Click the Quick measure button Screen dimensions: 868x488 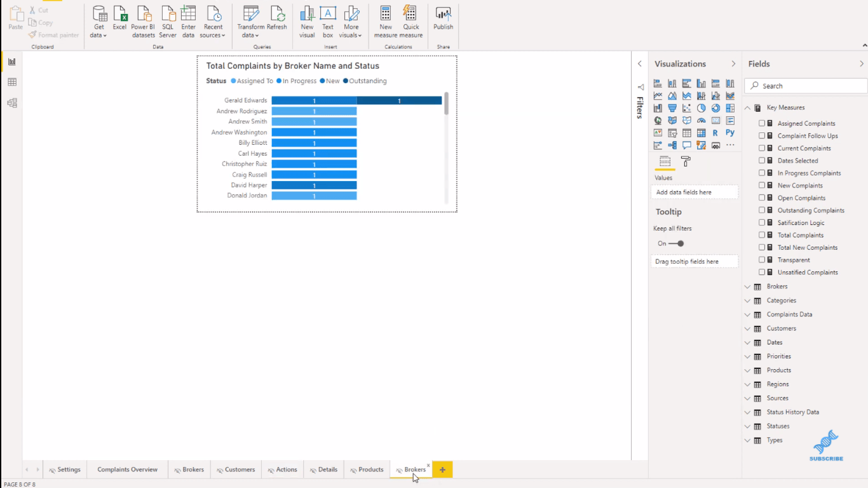[411, 22]
